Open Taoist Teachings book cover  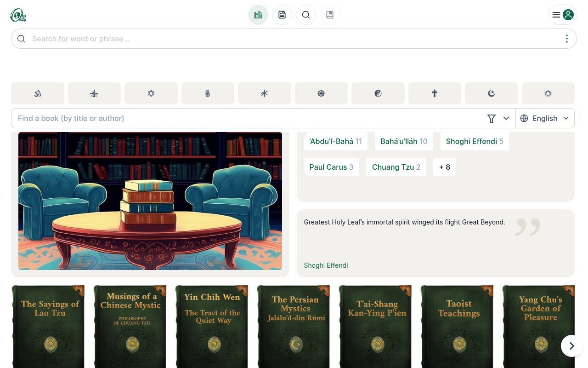click(457, 327)
